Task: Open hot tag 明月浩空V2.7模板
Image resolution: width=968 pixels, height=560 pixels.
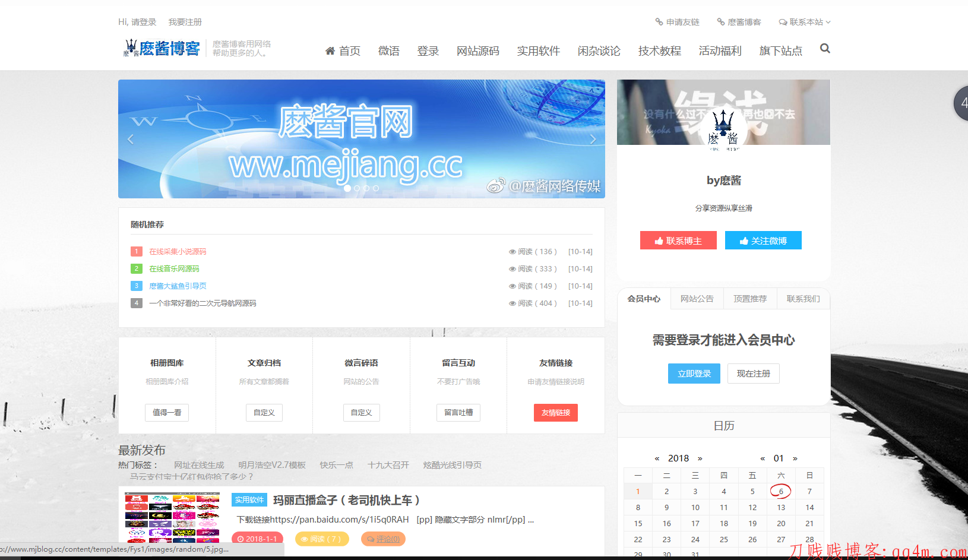Action: 272,465
